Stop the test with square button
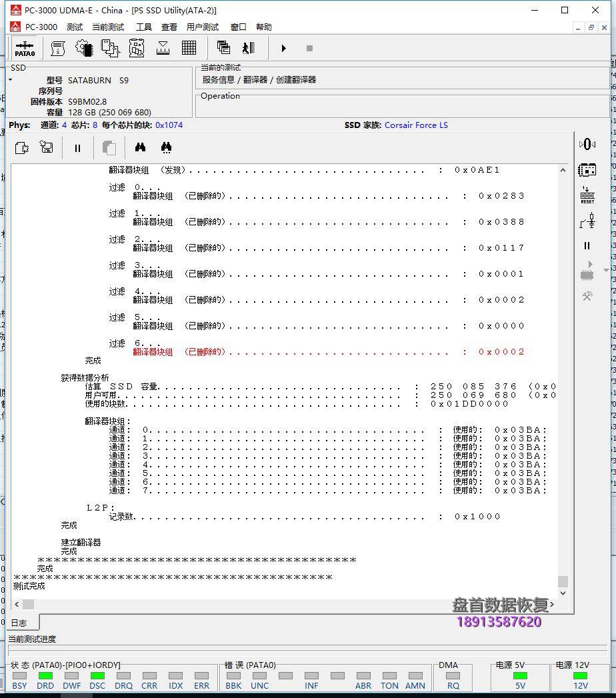Image resolution: width=616 pixels, height=698 pixels. (x=309, y=48)
